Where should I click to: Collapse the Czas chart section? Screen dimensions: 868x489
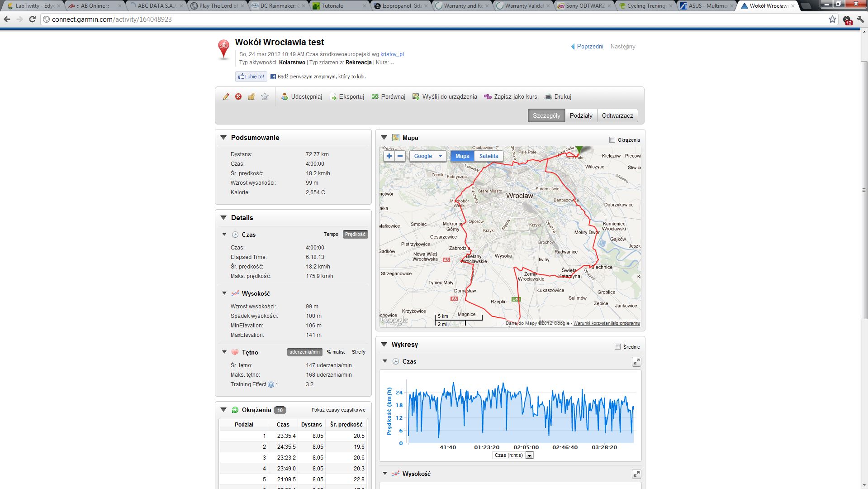(385, 361)
